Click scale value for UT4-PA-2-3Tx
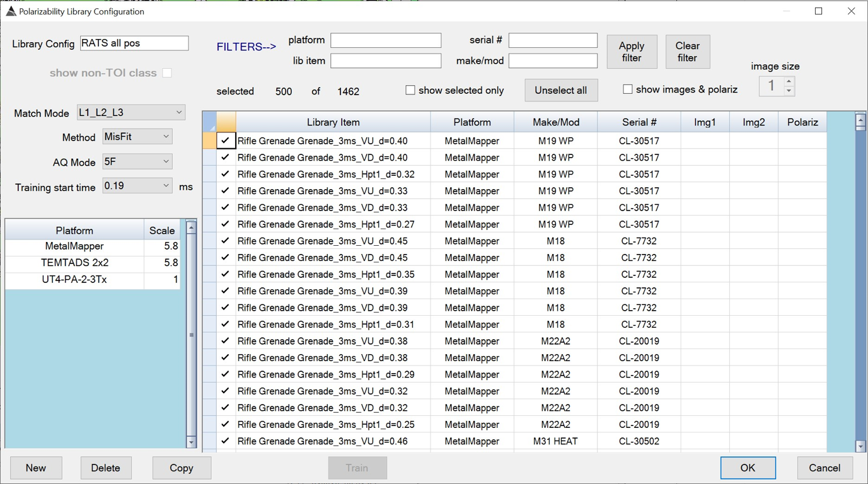 (162, 279)
